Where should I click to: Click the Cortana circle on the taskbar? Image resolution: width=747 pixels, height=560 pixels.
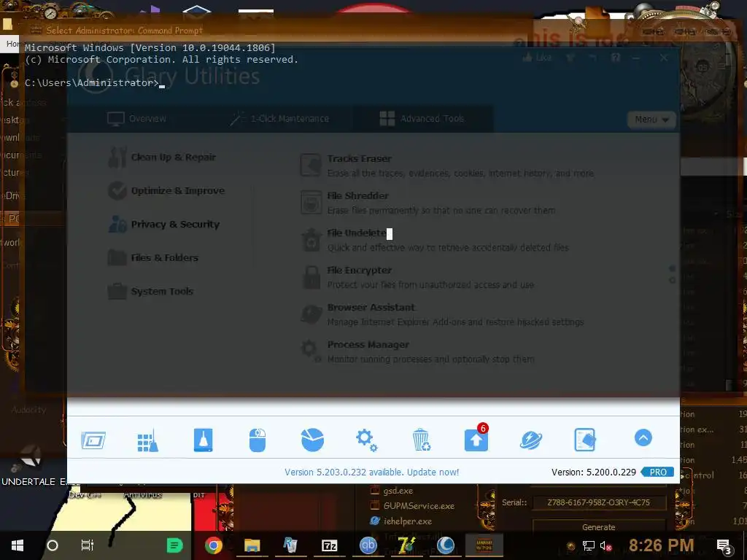click(53, 545)
